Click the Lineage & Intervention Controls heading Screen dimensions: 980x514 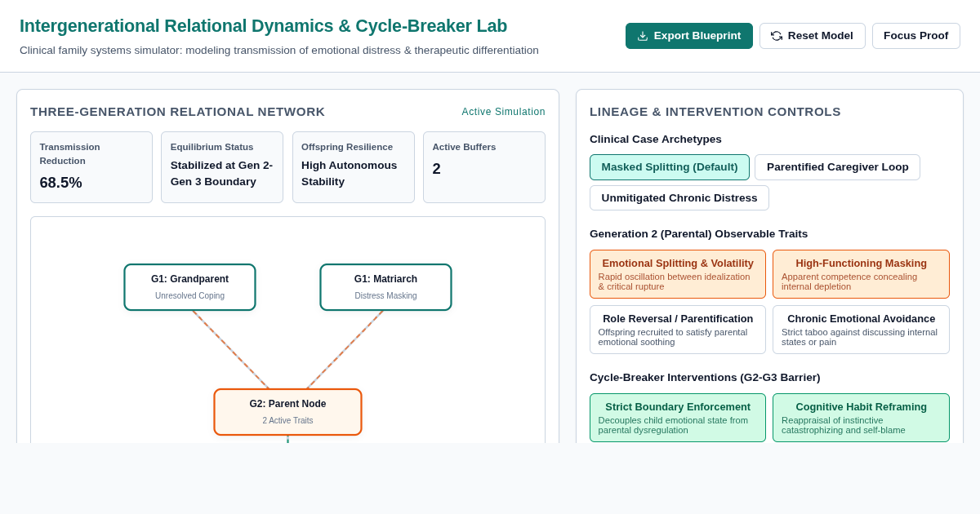click(715, 112)
